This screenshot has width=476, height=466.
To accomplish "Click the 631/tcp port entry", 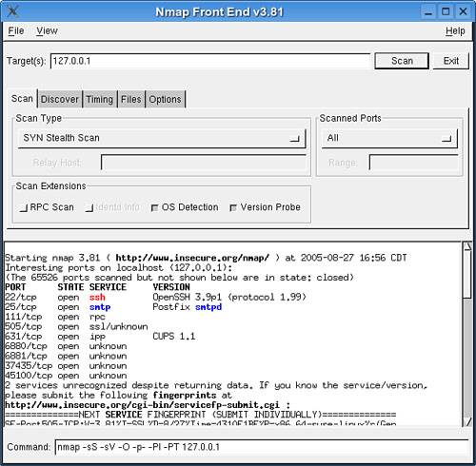I will [24, 337].
